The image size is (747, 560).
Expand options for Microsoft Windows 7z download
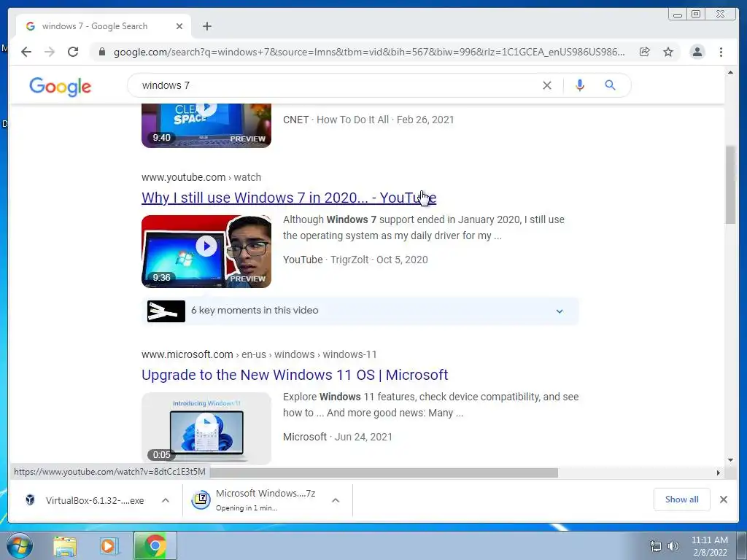(336, 500)
